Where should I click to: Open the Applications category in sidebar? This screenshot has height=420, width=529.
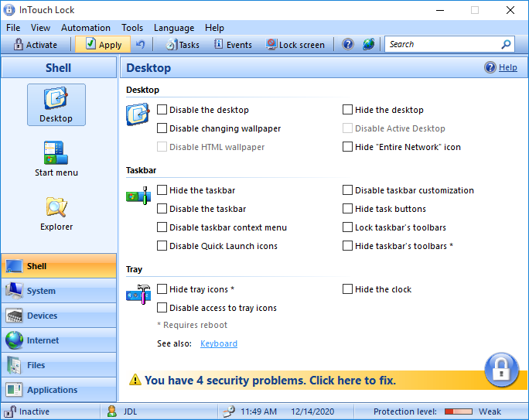59,390
